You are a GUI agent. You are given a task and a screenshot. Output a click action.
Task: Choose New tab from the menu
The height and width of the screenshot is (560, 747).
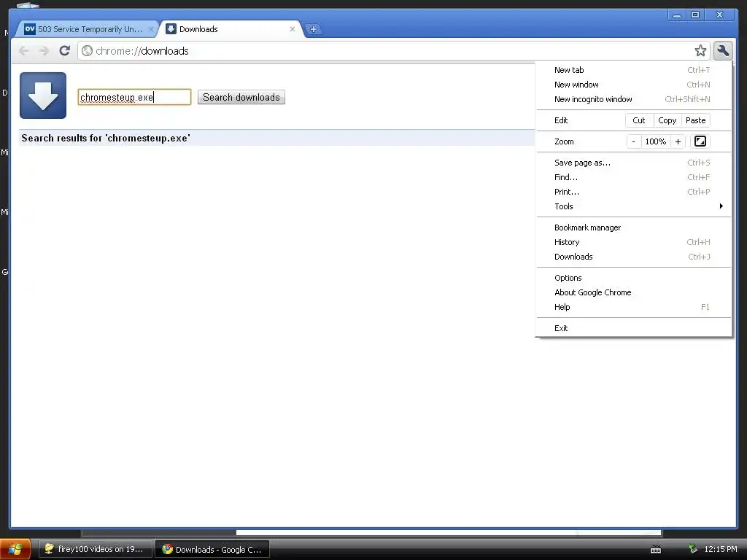click(x=633, y=70)
